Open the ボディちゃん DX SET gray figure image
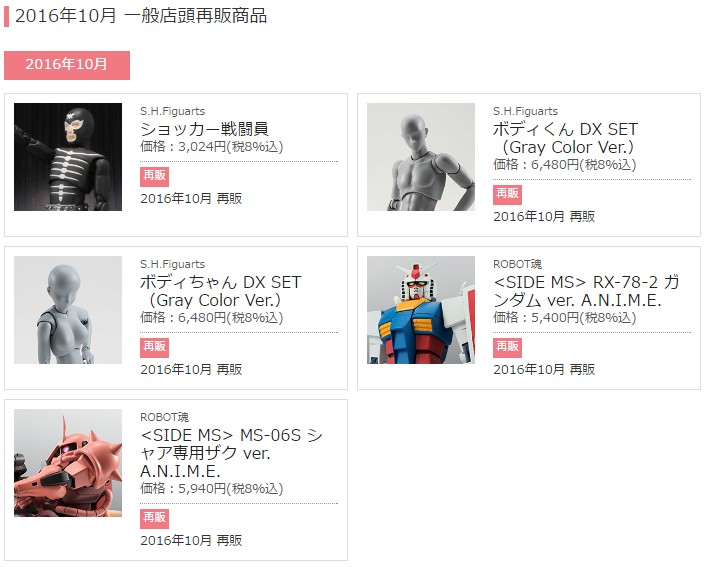The image size is (705, 567). [68, 310]
